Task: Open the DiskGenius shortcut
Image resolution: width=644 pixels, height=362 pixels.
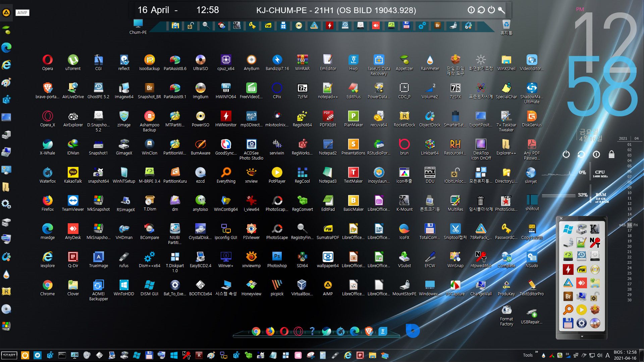Action: click(x=532, y=119)
